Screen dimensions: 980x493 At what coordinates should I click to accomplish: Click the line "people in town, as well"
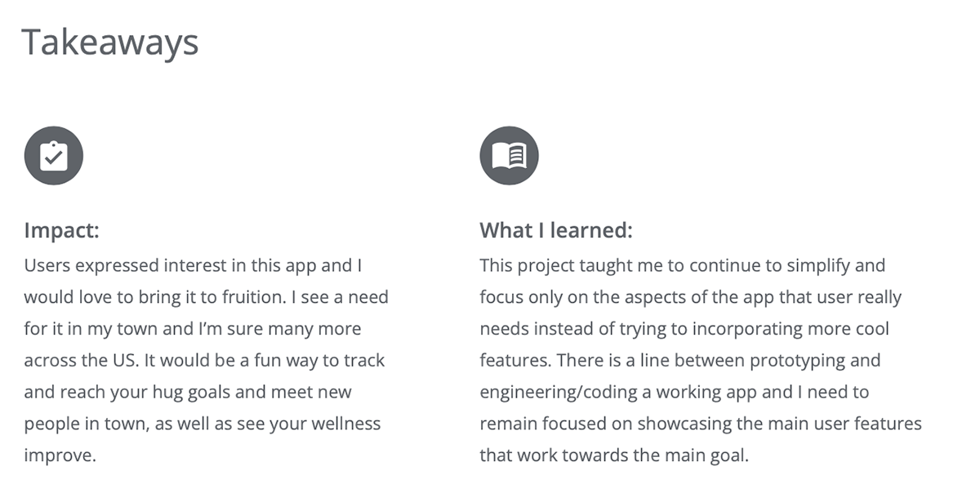[x=203, y=424]
